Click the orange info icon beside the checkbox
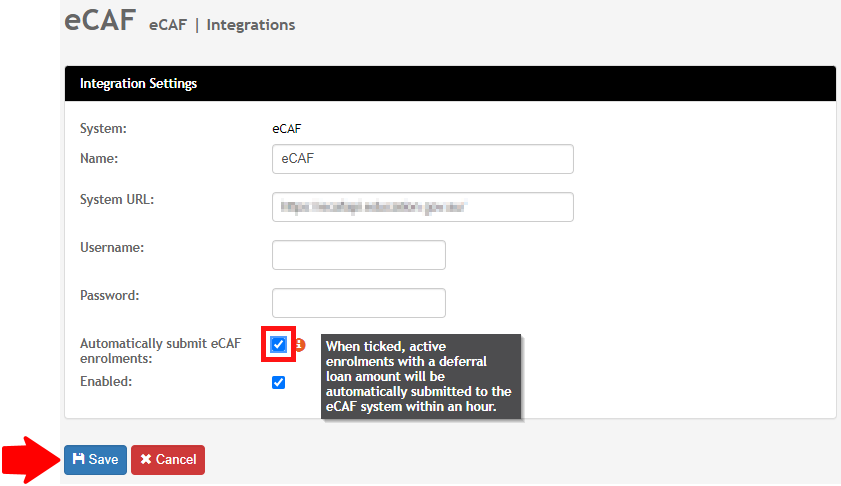Viewport: 841px width, 486px height. [x=299, y=345]
